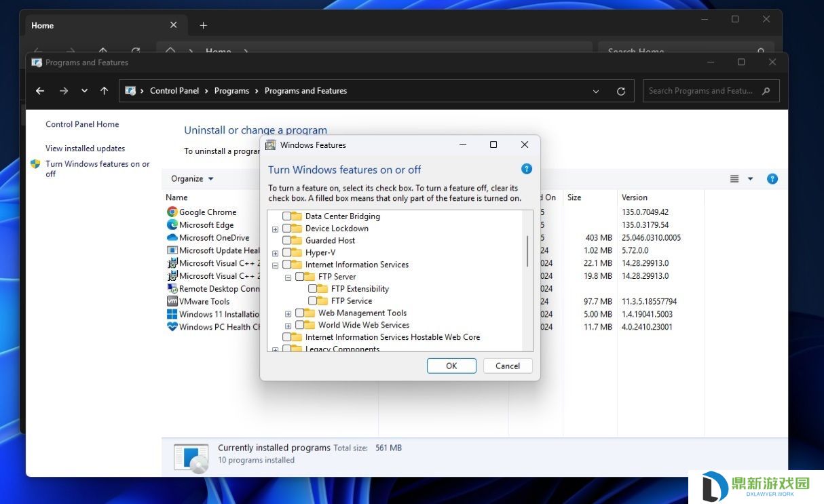Sort by the Name column header
Viewport: 824px width, 504px height.
click(176, 197)
